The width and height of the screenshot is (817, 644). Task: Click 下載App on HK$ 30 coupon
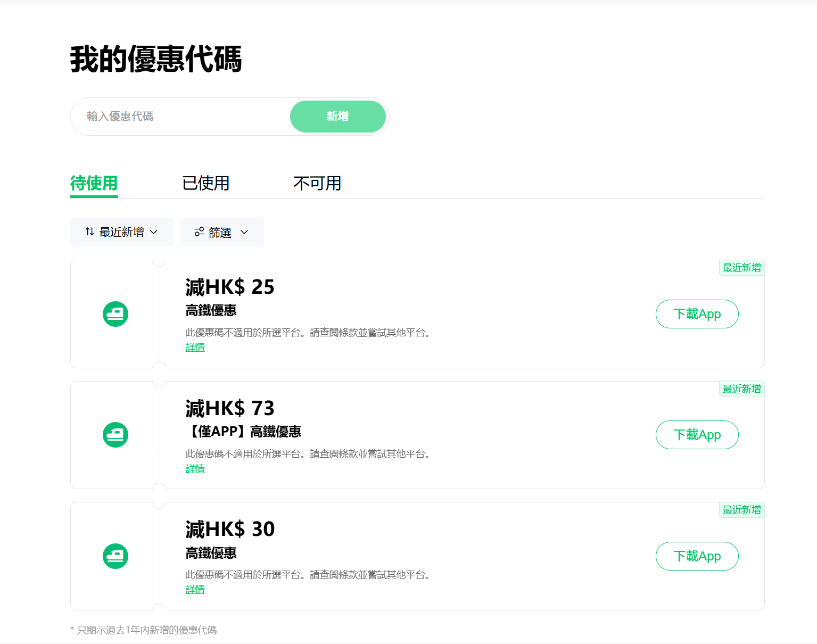coord(697,556)
